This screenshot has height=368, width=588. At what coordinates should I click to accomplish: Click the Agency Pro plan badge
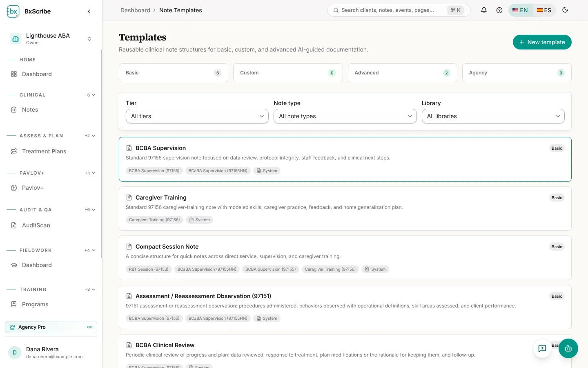point(51,327)
